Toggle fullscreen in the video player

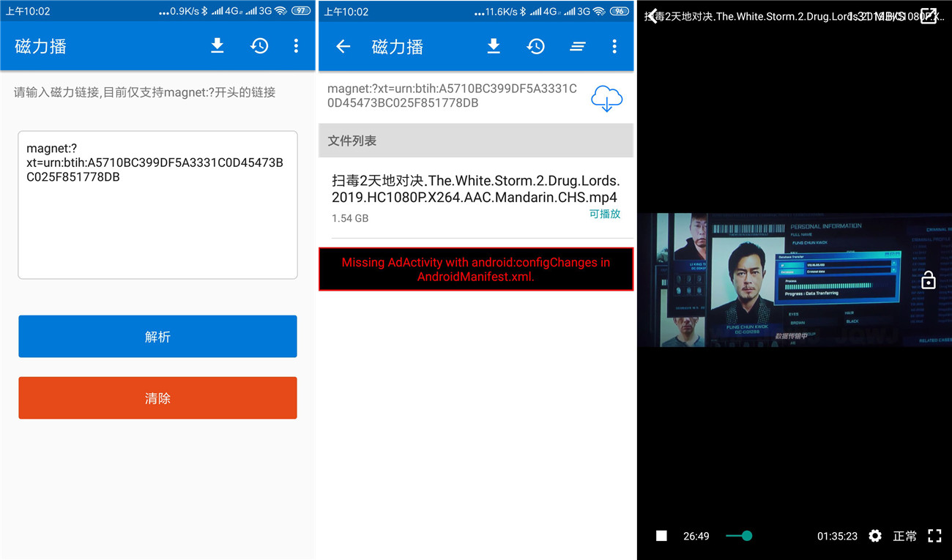934,536
